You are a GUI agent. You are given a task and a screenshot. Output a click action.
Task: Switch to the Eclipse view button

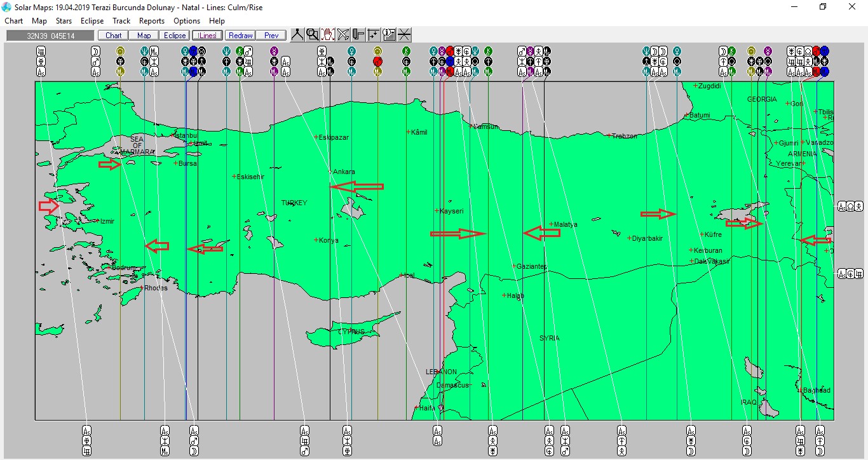tap(174, 36)
